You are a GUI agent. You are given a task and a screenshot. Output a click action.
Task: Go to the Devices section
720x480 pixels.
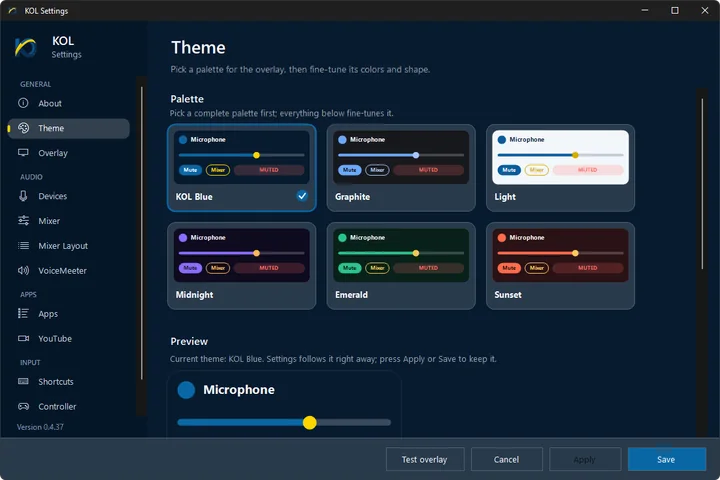click(x=69, y=196)
